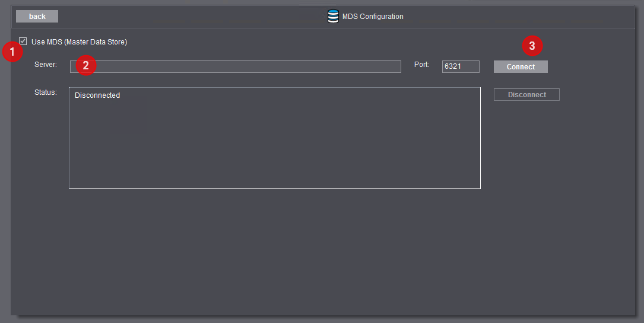
Task: Click the empty header bar beside back button
Action: pyautogui.click(x=178, y=17)
